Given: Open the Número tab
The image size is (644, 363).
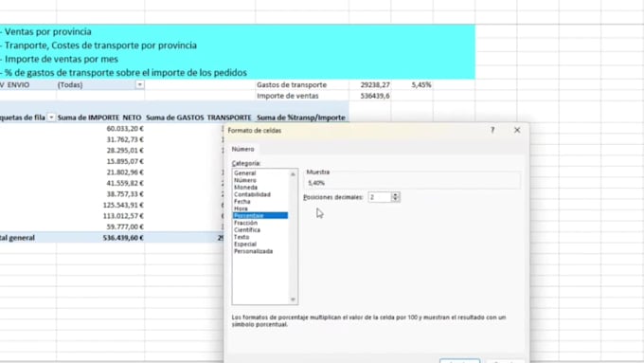Looking at the screenshot, I should [x=242, y=149].
